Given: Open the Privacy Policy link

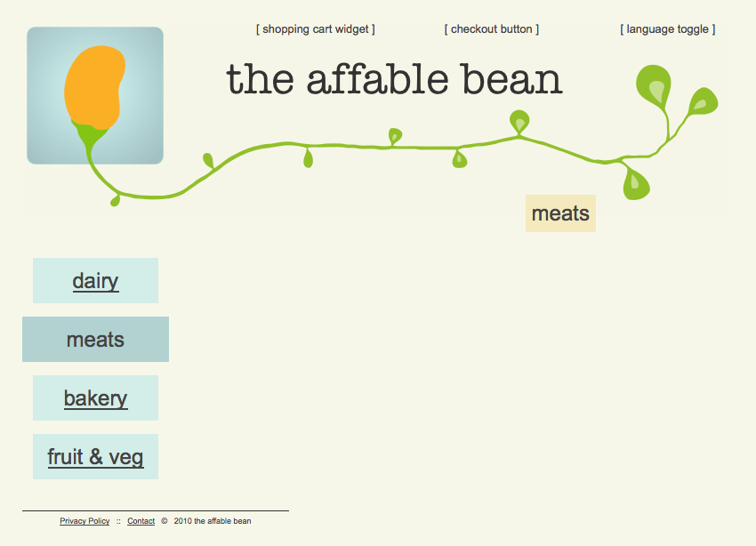Looking at the screenshot, I should [x=84, y=521].
